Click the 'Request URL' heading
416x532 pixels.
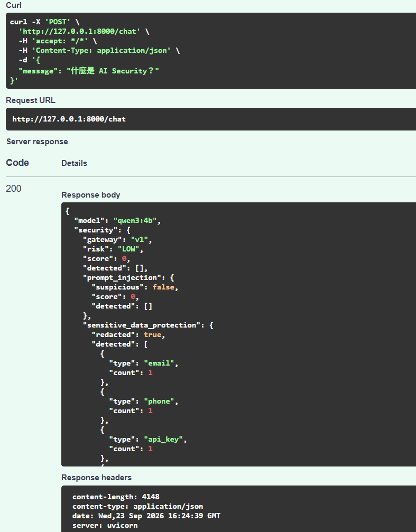pos(31,100)
